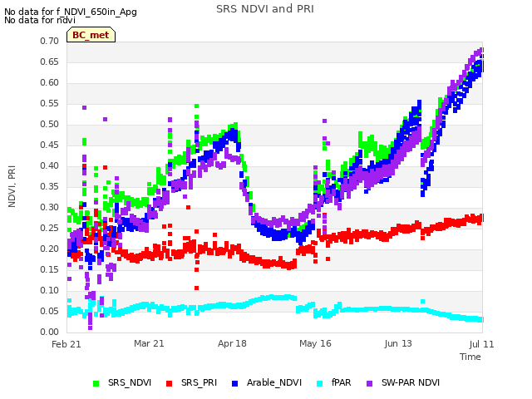Click the 'No data for ndvi' message

(x=40, y=20)
